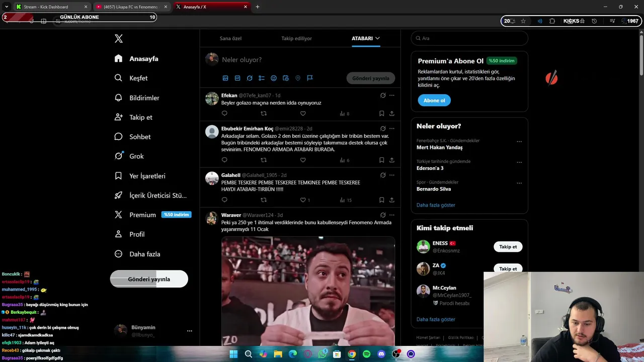Screen dimensions: 644x362
Task: Share Galahell's tweet
Action: [392, 200]
